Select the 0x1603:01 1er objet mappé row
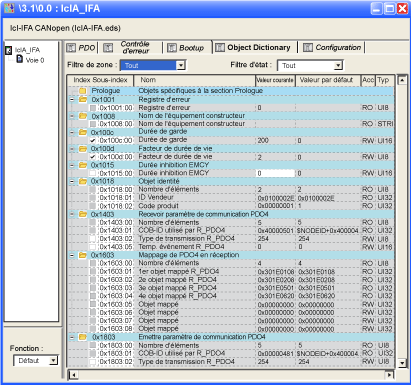 231,271
